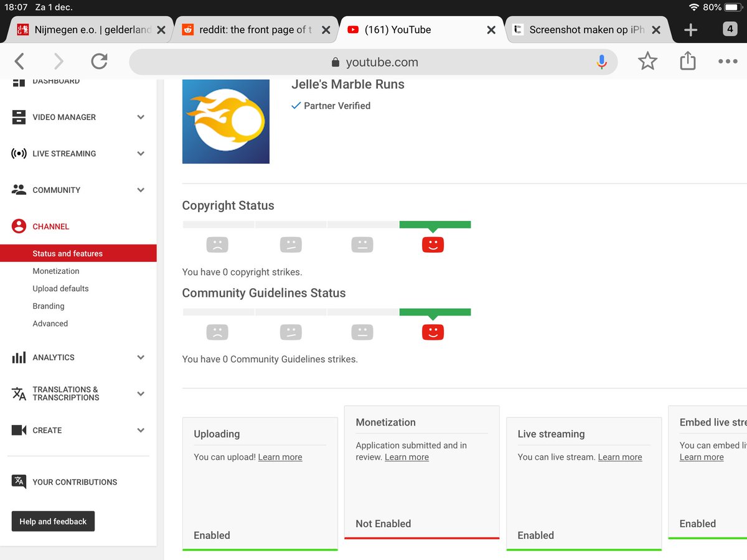This screenshot has height=560, width=747.
Task: Click 'Not Enabled' in Monetization card
Action: 383,524
